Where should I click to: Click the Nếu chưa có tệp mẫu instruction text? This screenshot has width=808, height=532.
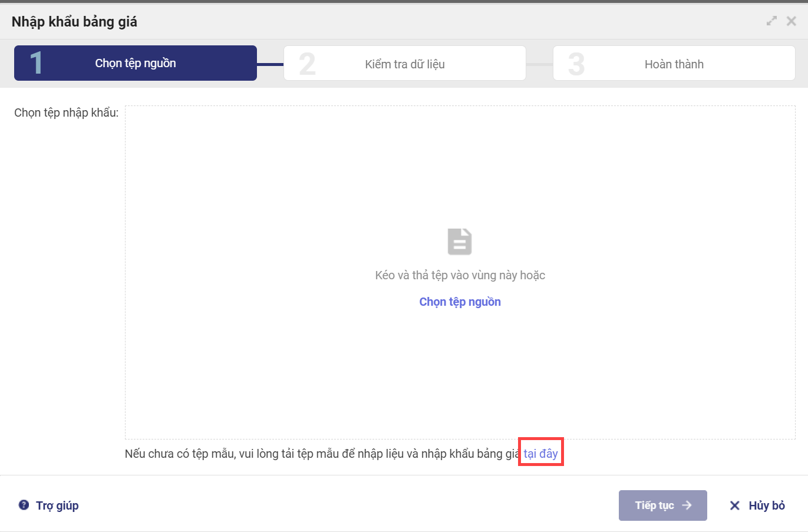coord(322,454)
